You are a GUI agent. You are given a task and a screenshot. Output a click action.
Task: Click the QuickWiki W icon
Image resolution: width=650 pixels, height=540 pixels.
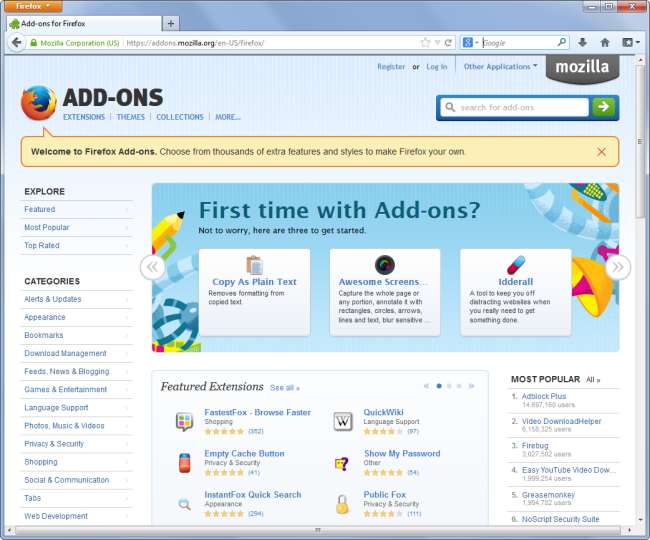click(x=343, y=421)
